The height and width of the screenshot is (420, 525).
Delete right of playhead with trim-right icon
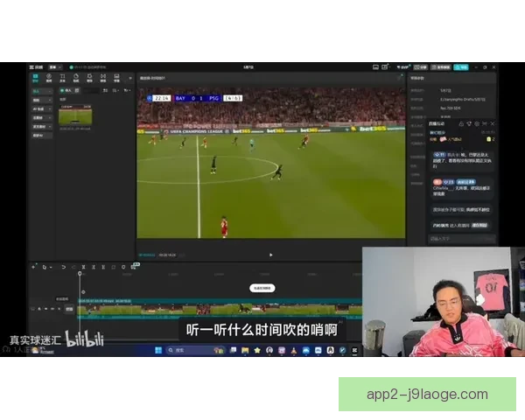[x=103, y=267]
